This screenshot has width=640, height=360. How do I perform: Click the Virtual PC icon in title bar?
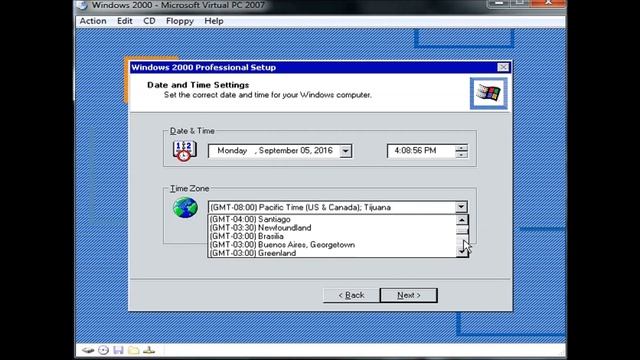point(82,5)
